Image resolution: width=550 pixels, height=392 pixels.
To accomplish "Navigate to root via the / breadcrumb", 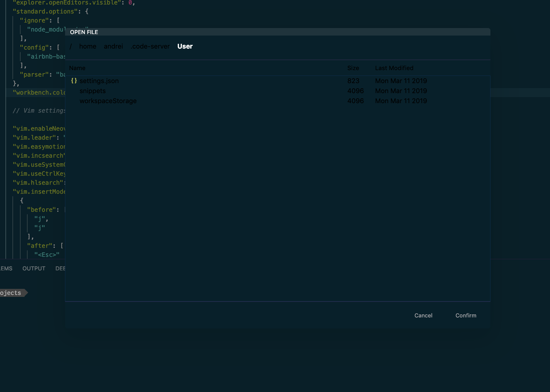I will point(71,46).
